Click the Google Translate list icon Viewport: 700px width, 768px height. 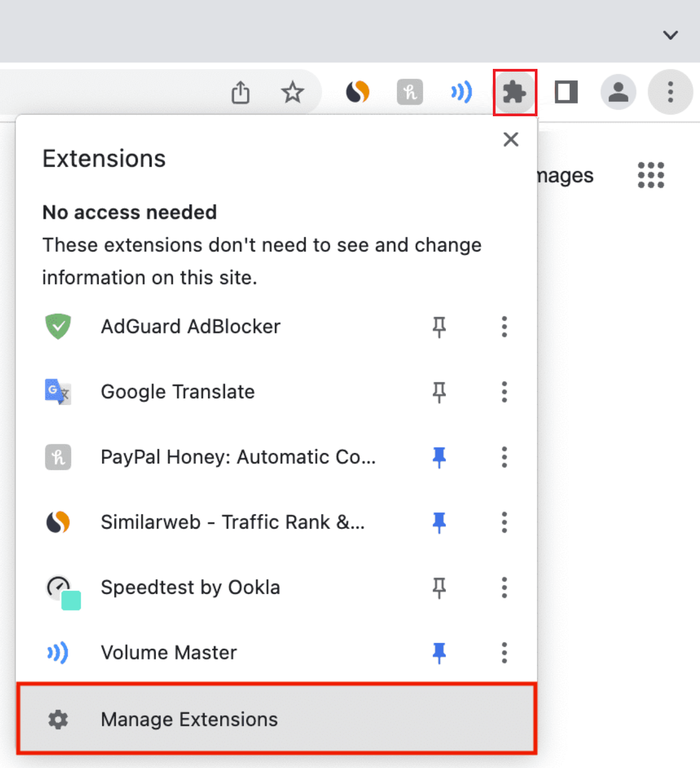(x=58, y=392)
